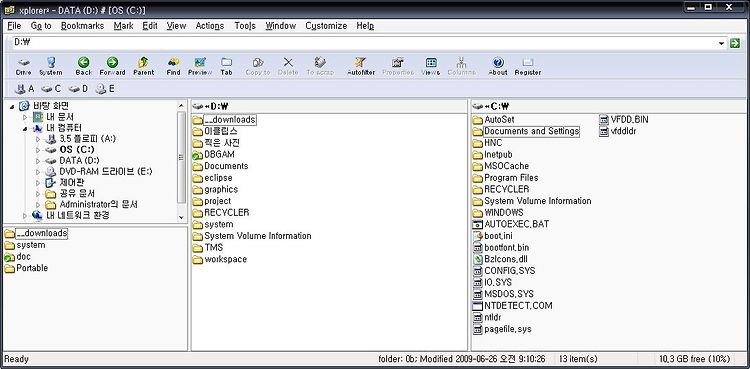Open the Actions menu
This screenshot has height=369, width=750.
tap(210, 26)
